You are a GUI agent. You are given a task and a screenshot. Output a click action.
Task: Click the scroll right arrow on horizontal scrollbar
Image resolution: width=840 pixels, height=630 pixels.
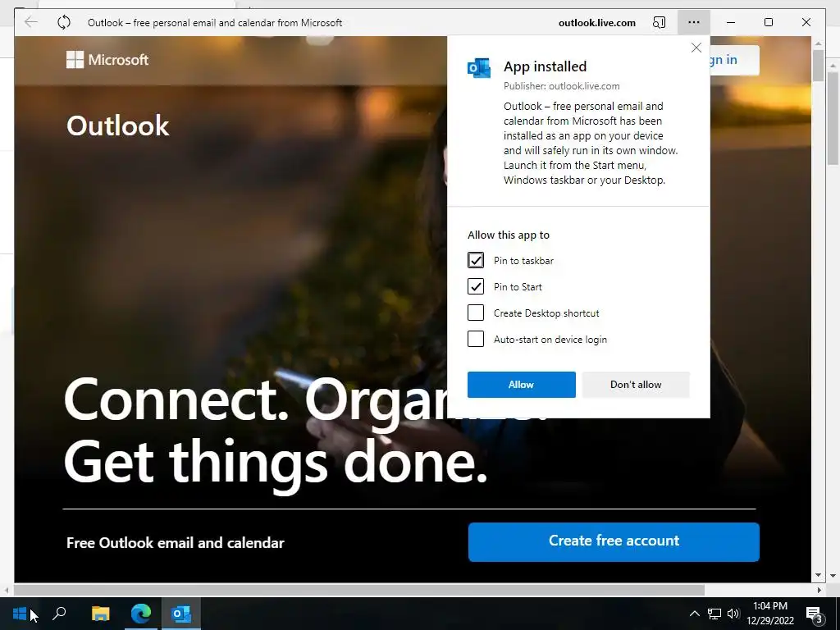click(x=819, y=590)
